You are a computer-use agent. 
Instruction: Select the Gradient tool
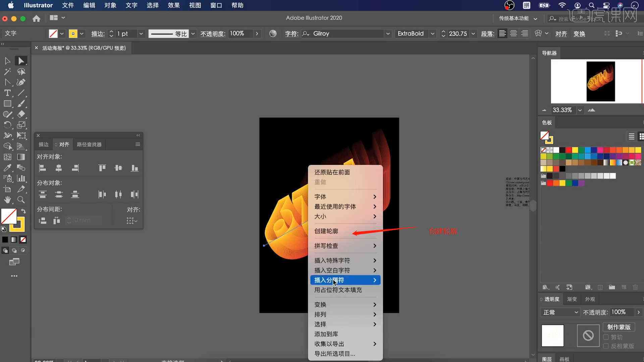point(21,157)
